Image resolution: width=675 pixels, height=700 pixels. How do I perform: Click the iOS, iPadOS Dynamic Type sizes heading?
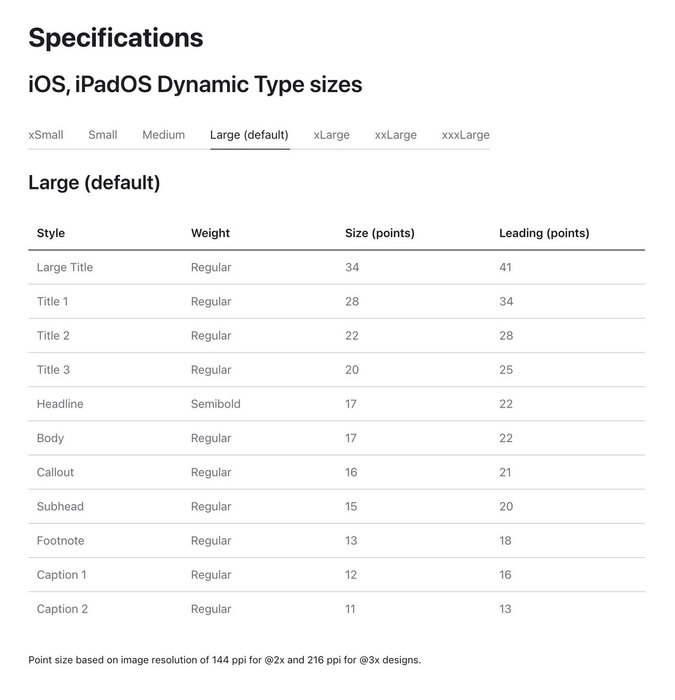tap(195, 85)
